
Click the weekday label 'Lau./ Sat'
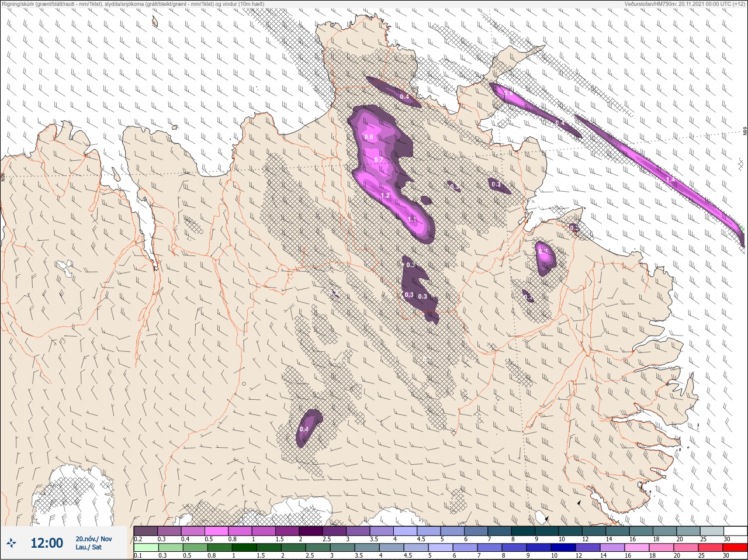(89, 547)
